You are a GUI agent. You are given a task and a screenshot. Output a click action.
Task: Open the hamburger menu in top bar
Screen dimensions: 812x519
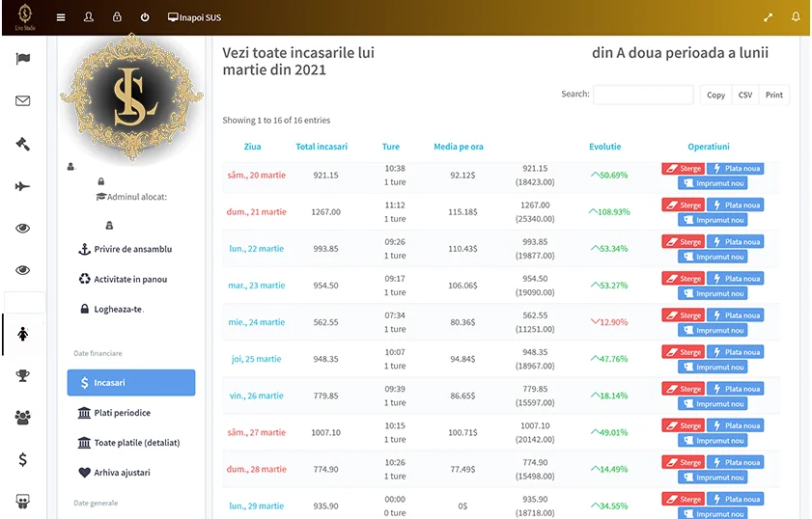(62, 17)
